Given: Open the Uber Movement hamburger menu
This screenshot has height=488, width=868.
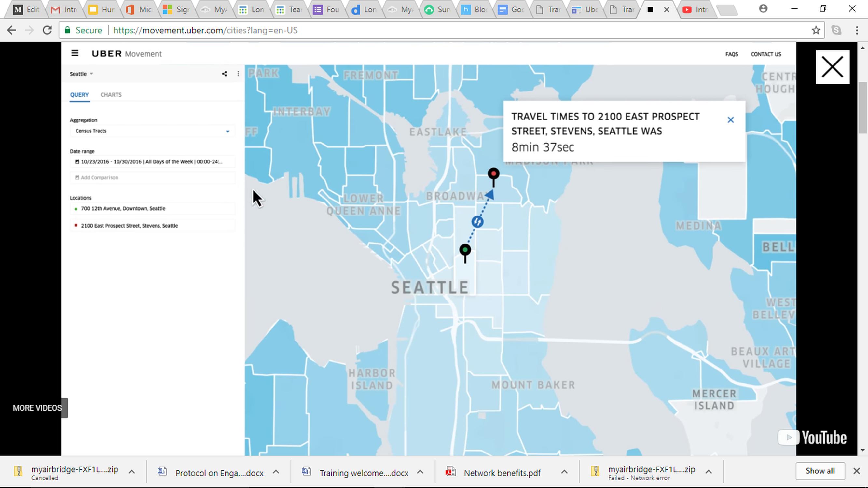Looking at the screenshot, I should [75, 53].
